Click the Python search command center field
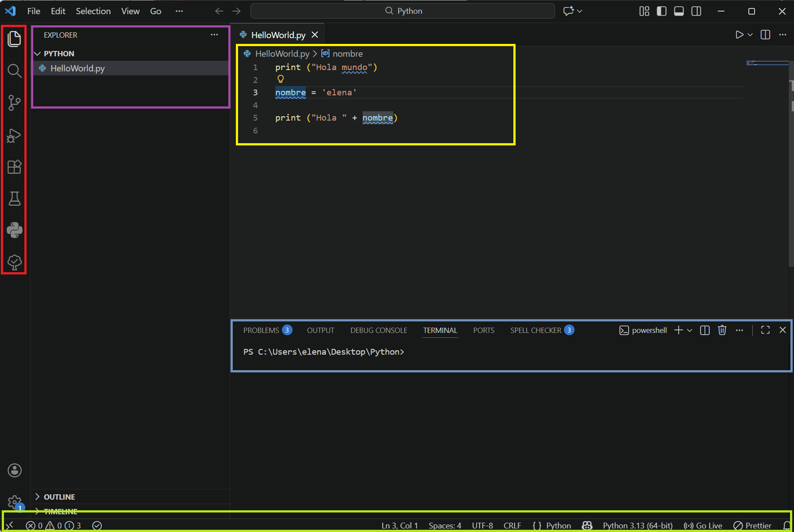 [x=403, y=11]
